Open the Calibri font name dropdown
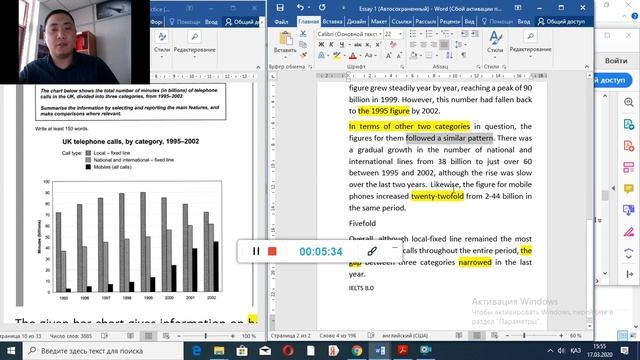This screenshot has height=360, width=640. tap(380, 34)
